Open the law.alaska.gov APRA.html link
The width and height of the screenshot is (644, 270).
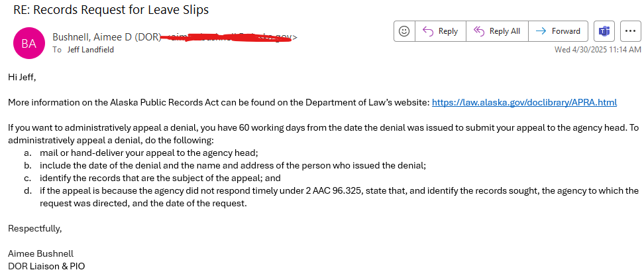pyautogui.click(x=525, y=102)
